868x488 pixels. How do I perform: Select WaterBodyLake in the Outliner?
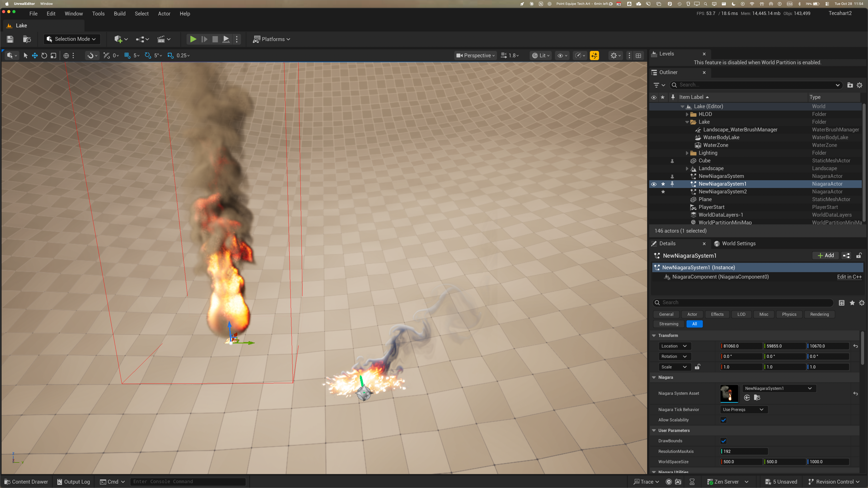tap(721, 137)
